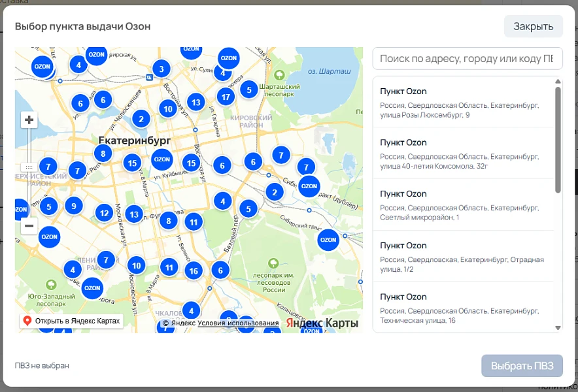The image size is (578, 392).
Task: Zoom out the map with minus button
Action: pyautogui.click(x=29, y=226)
